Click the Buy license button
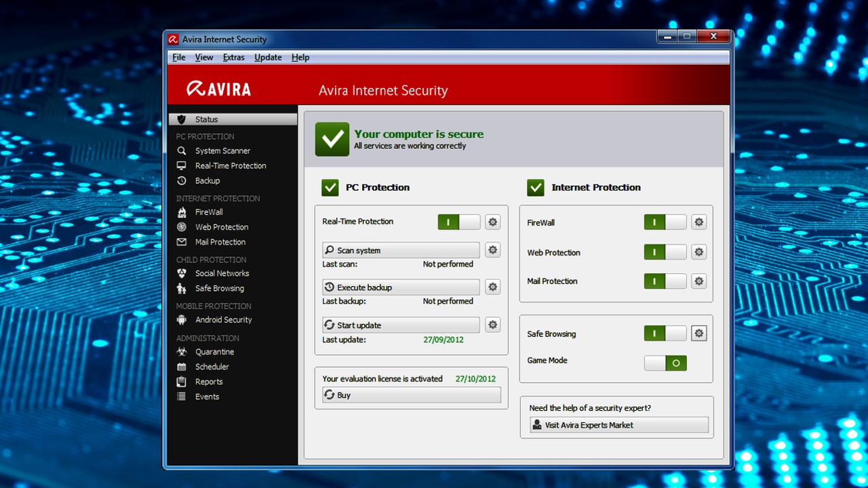The image size is (868, 488). point(412,395)
